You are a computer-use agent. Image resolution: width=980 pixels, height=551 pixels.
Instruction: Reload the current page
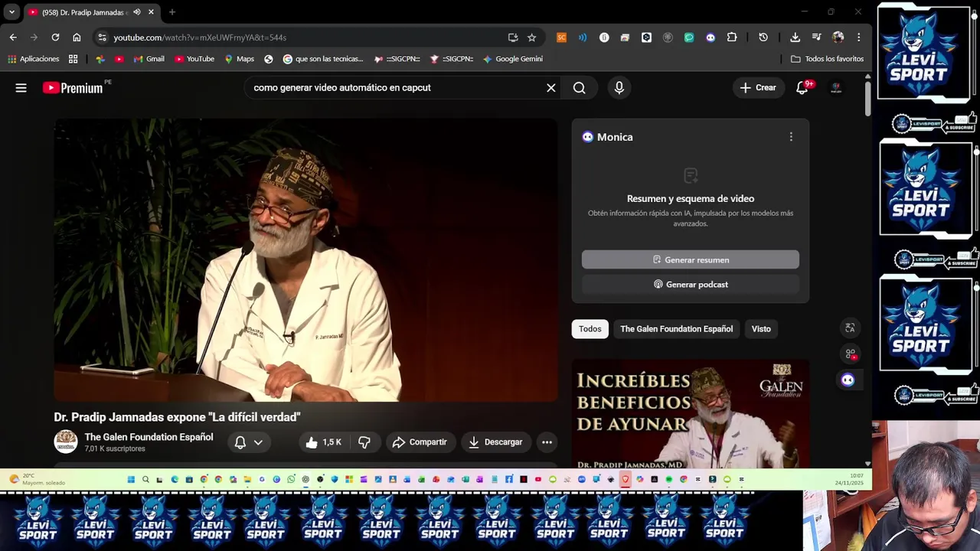tap(55, 37)
